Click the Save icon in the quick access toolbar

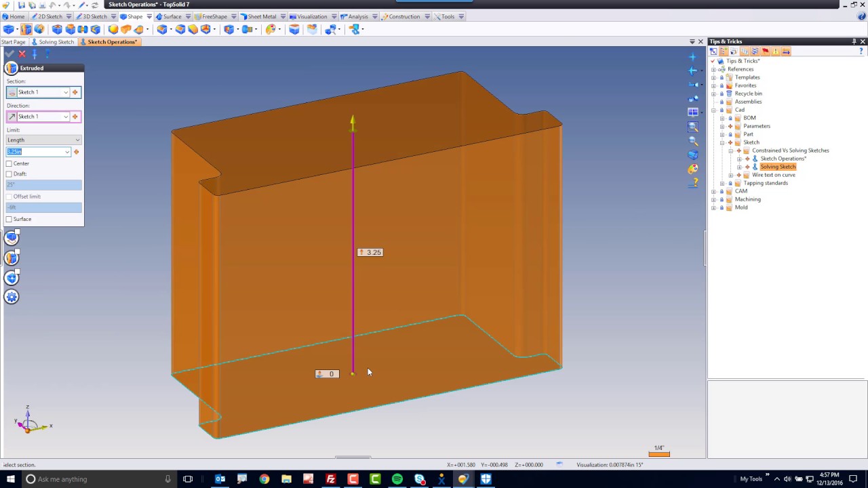[x=22, y=5]
